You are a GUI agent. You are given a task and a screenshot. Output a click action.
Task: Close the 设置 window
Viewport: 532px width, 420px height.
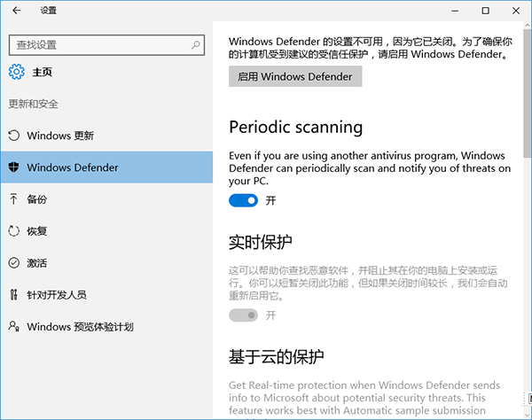(x=516, y=11)
